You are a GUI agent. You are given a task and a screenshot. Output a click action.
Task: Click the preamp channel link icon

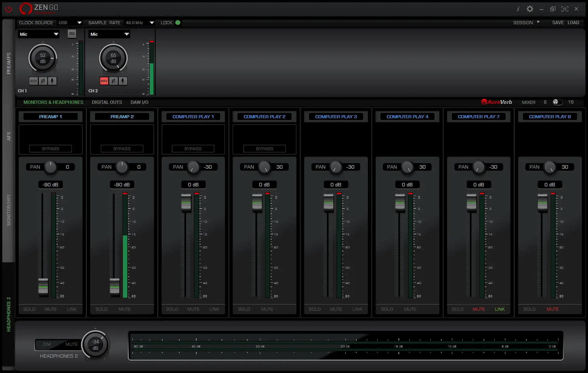pos(72,34)
